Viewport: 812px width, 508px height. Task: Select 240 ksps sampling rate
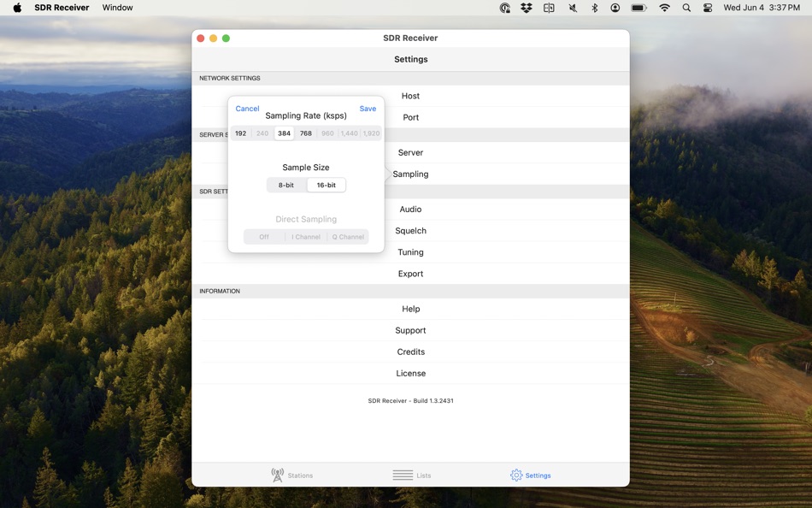point(262,133)
